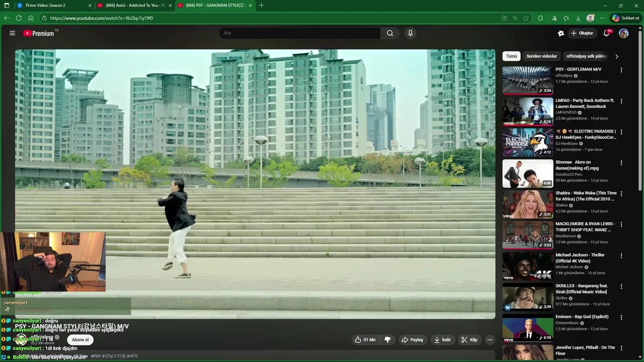The height and width of the screenshot is (362, 644).
Task: Open browser settings and more menu
Action: [602, 18]
